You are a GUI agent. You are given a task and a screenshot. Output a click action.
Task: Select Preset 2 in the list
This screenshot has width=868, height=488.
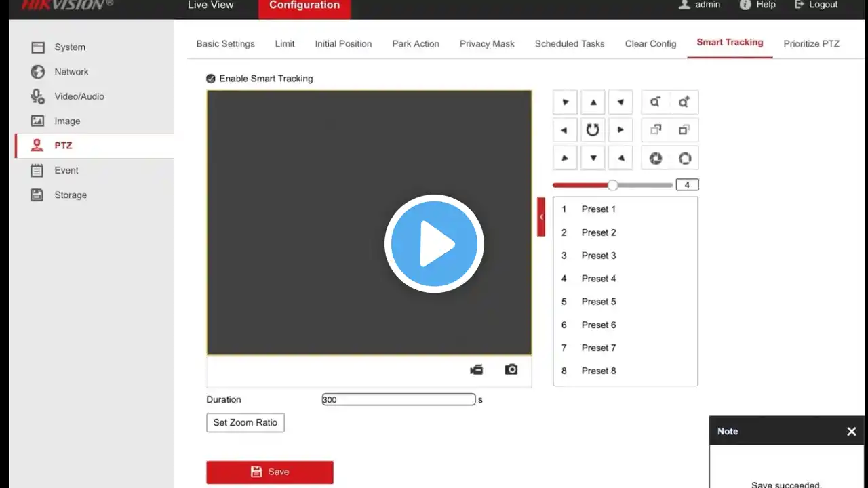tap(625, 232)
